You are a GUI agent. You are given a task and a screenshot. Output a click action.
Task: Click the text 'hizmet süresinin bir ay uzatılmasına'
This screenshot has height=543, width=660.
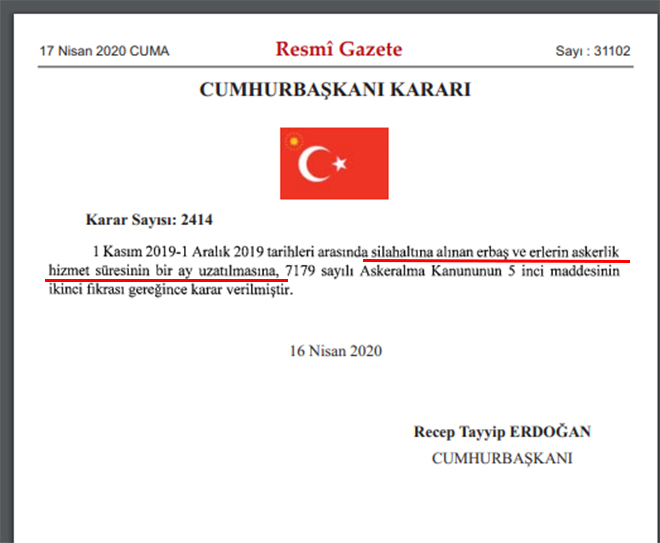164,271
